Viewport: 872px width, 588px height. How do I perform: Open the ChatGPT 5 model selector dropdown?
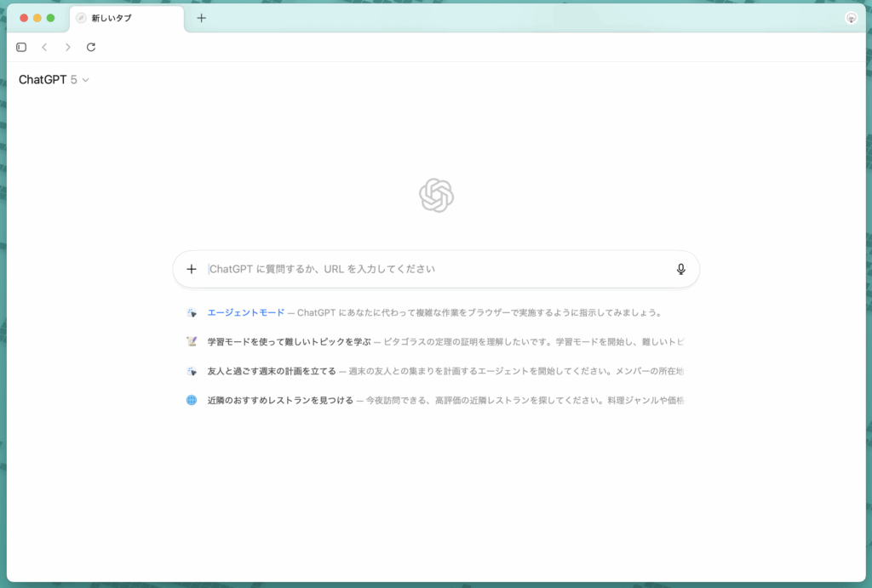click(54, 78)
